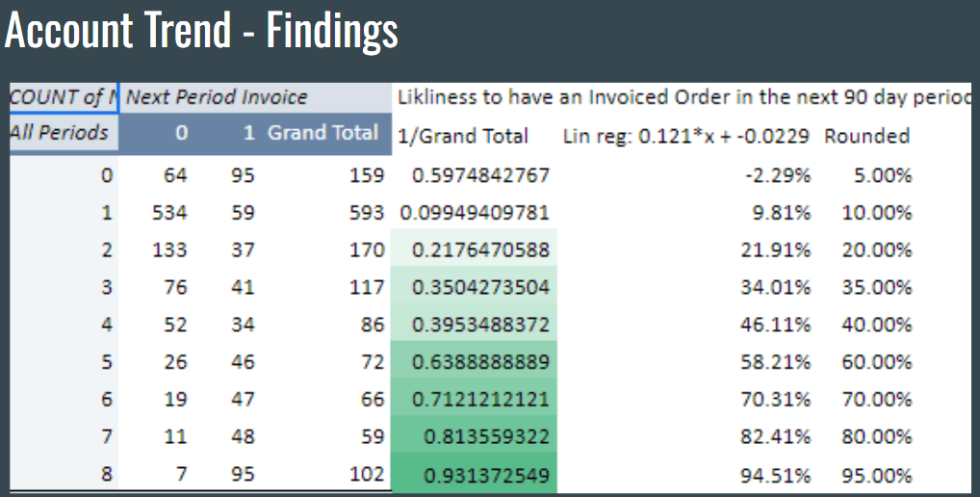
Task: Click the "Grand Total" column header
Action: (322, 133)
